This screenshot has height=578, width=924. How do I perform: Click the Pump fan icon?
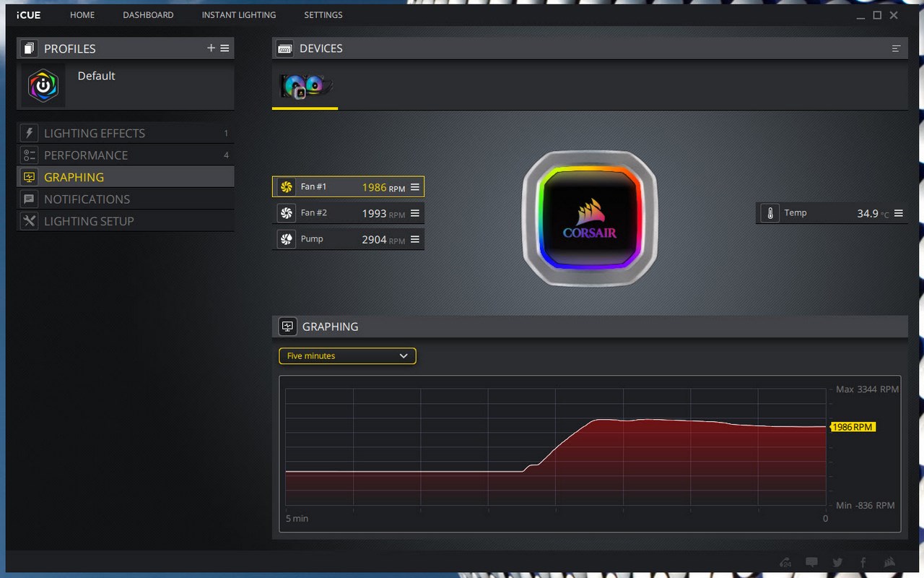[x=287, y=239]
